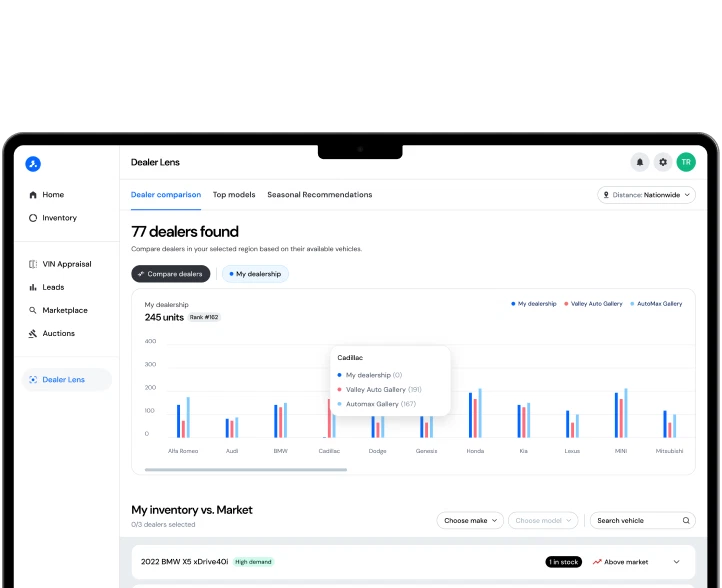Open the Seasonal Recommendations tab

(320, 195)
